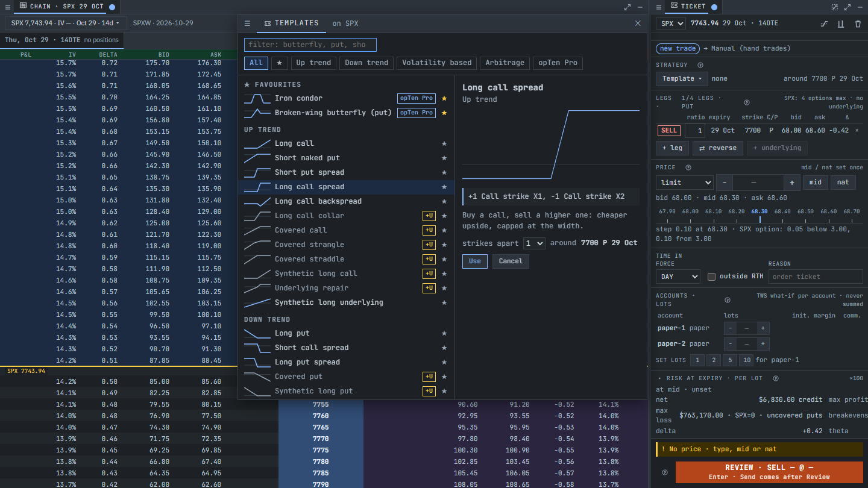Click the Review Sell order button
Viewport: 868px width, 488px height.
[x=769, y=472]
